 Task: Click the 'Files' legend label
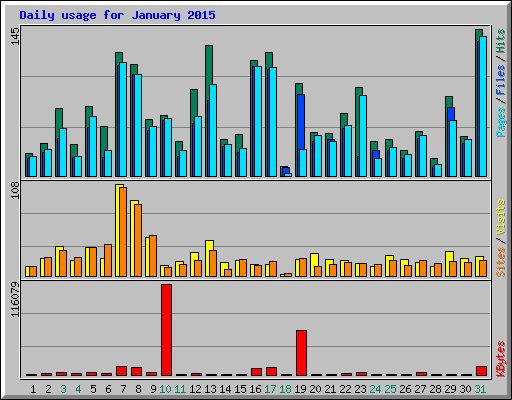pyautogui.click(x=501, y=79)
